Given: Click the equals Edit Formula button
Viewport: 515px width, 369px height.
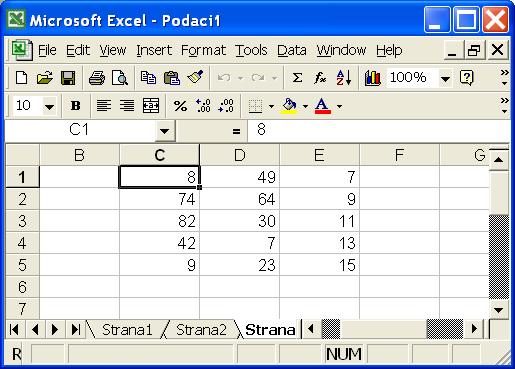Looking at the screenshot, I should [x=236, y=131].
